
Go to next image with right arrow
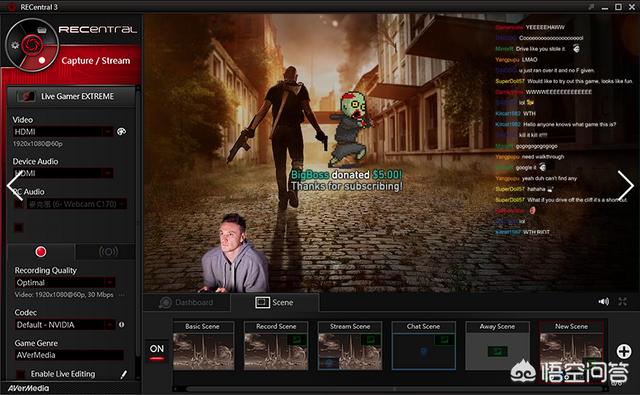[x=625, y=186]
